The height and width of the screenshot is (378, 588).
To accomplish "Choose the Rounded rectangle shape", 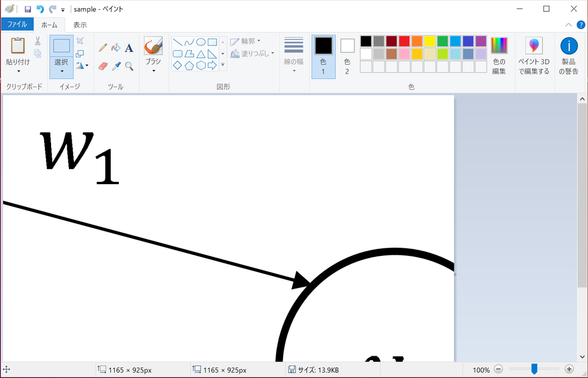I will (x=177, y=54).
